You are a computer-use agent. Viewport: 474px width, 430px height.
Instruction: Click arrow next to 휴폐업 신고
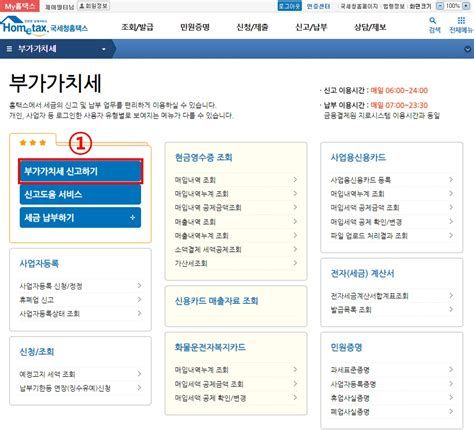tap(139, 300)
